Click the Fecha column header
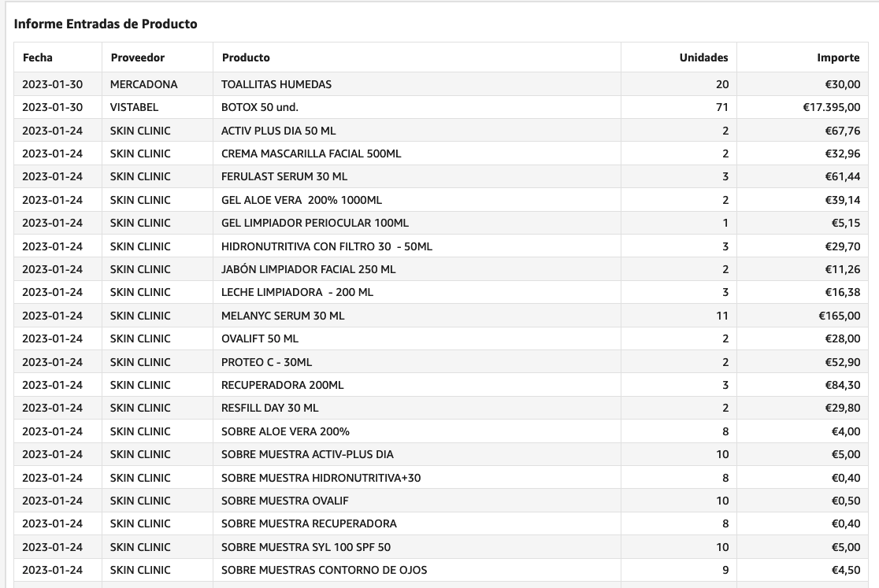 pyautogui.click(x=38, y=57)
